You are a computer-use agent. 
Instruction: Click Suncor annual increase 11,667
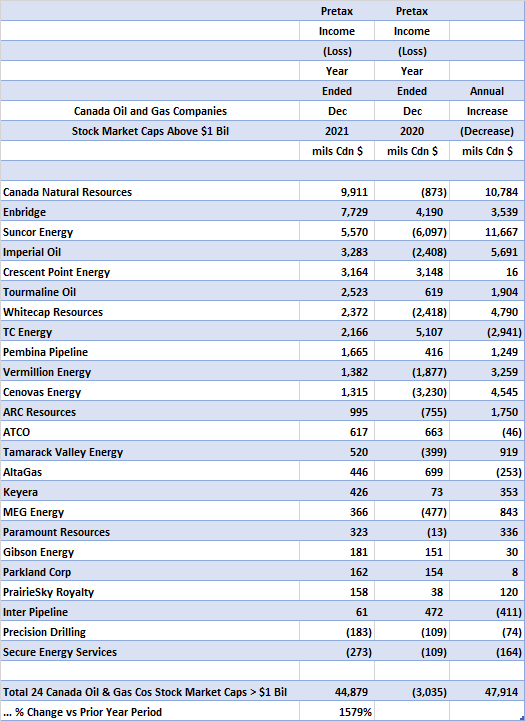point(502,232)
